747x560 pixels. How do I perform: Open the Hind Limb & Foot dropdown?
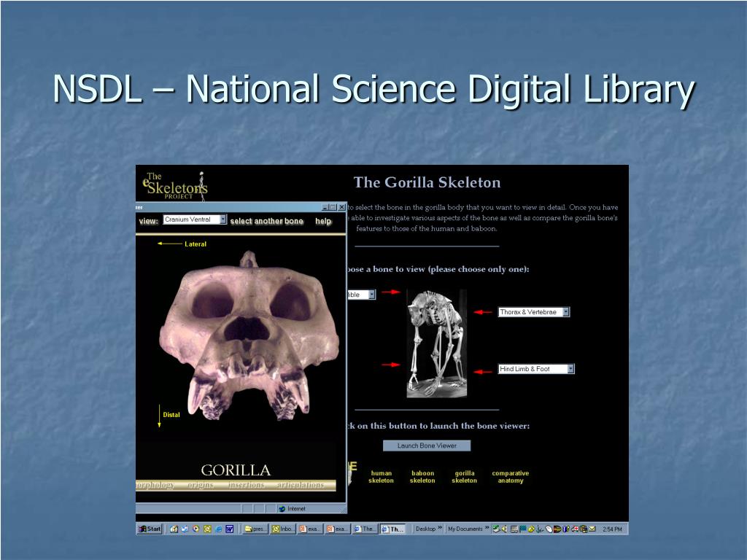tap(536, 368)
